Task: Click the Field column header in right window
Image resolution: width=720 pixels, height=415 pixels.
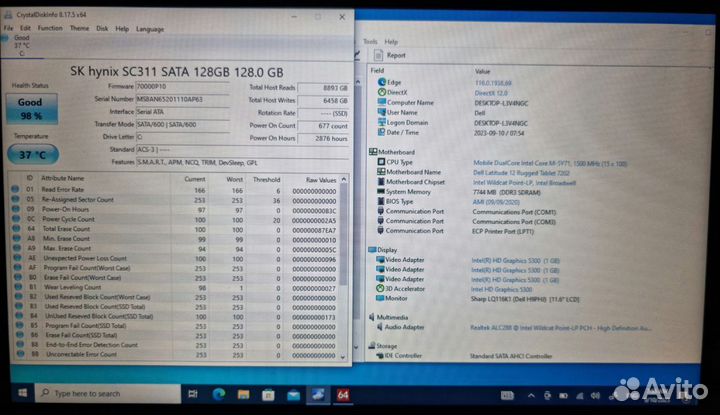Action: [x=377, y=70]
